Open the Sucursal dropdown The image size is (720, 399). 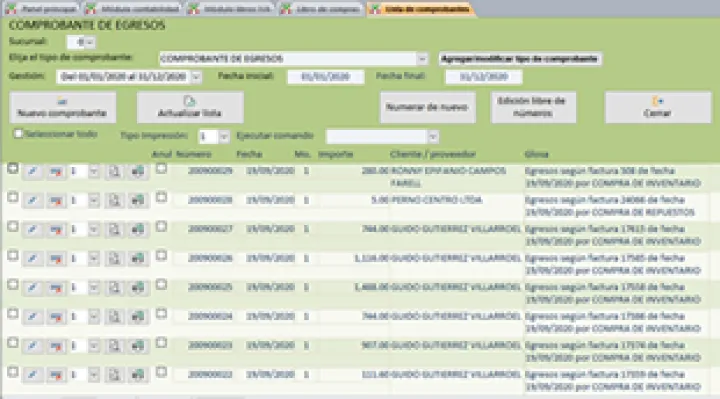click(x=90, y=42)
